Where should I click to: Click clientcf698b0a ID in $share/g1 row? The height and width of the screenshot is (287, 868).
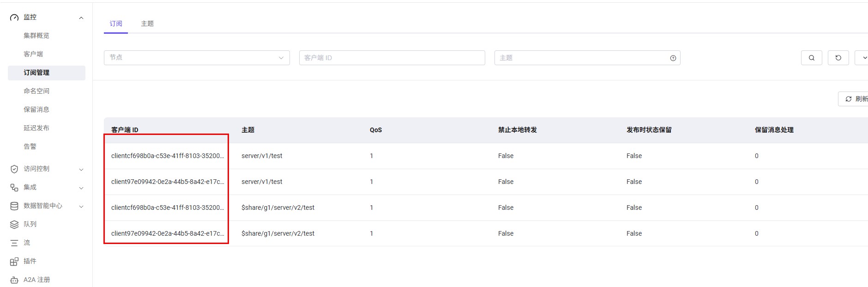coord(168,208)
